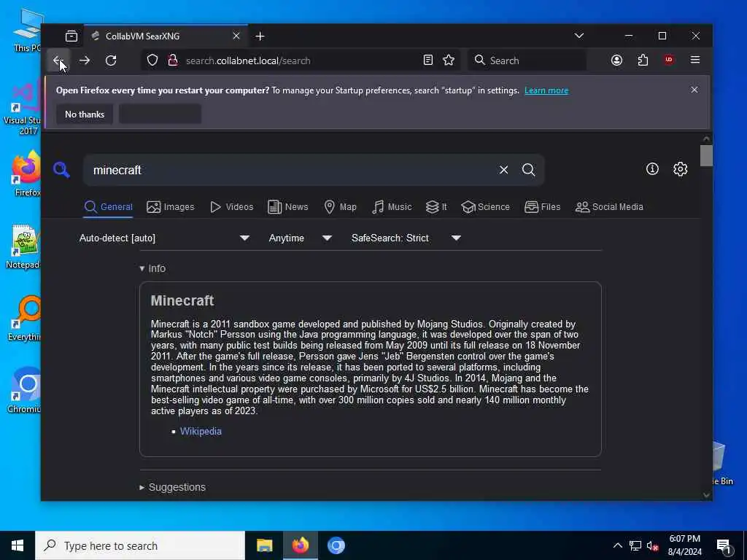Open Chromium from the taskbar
The width and height of the screenshot is (747, 560).
click(x=336, y=545)
